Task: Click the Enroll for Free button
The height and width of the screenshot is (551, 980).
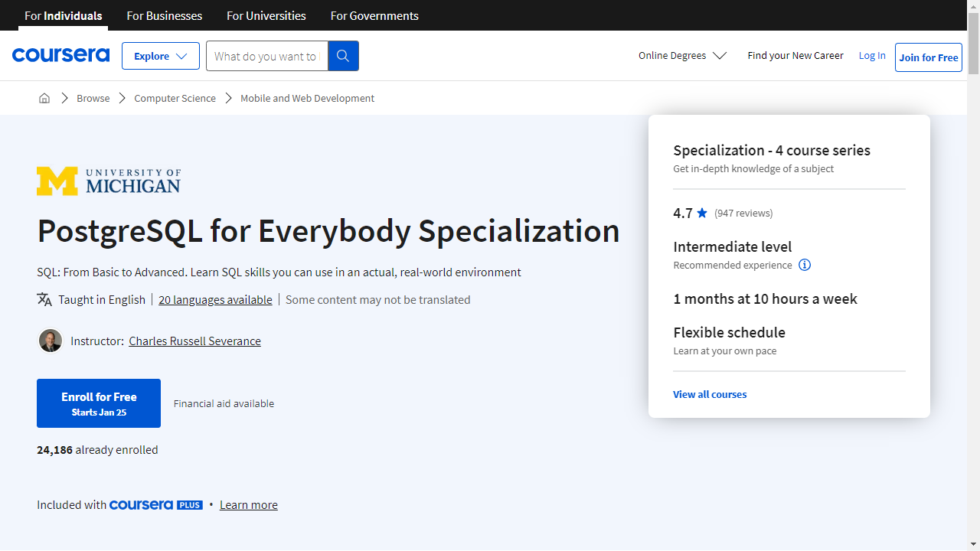Action: 99,403
